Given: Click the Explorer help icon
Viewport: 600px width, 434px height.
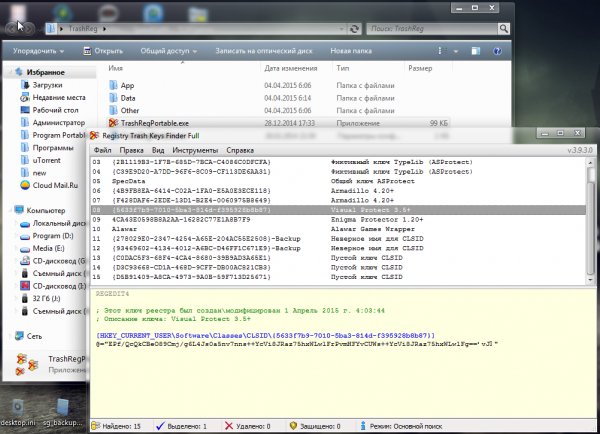Looking at the screenshot, I should [497, 51].
